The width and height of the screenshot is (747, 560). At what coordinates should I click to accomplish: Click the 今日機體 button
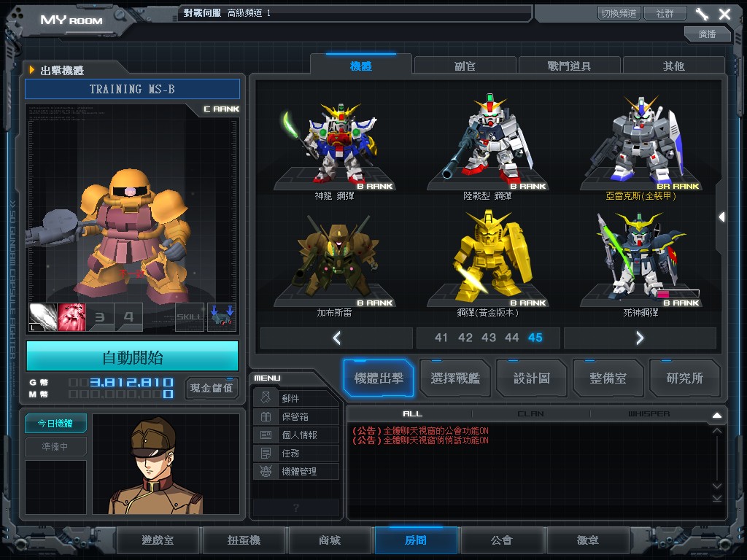pyautogui.click(x=55, y=424)
